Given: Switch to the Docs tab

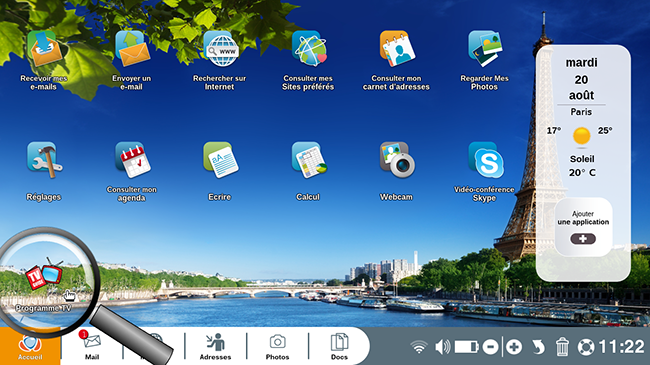Looking at the screenshot, I should pyautogui.click(x=339, y=346).
